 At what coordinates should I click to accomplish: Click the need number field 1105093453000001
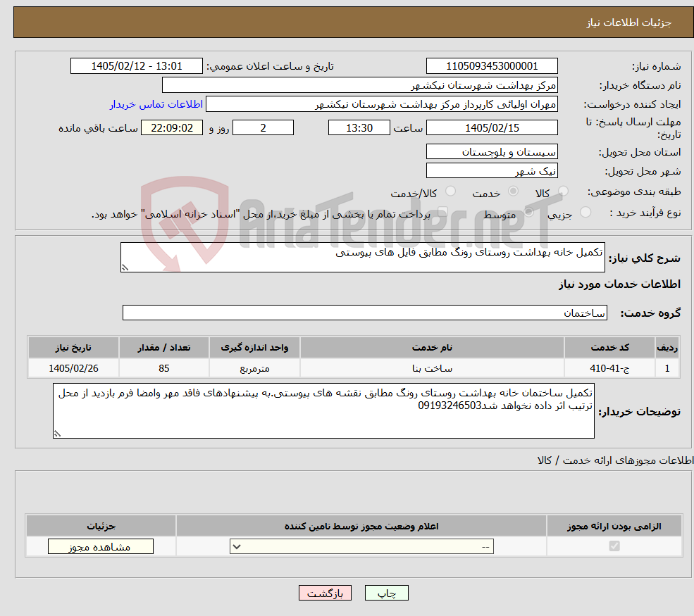point(492,66)
